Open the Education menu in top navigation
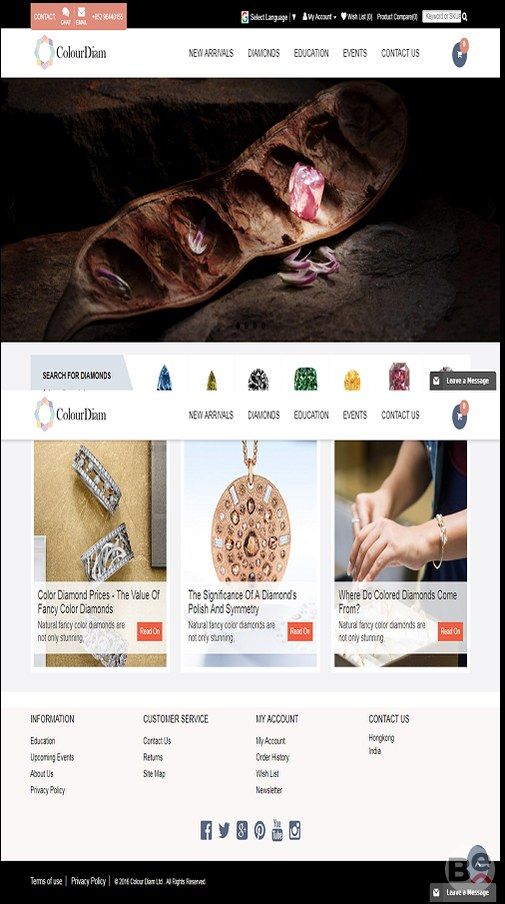Image resolution: width=505 pixels, height=904 pixels. pos(311,53)
